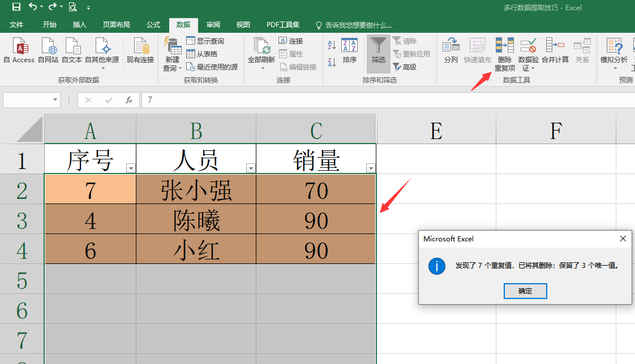Open the 排序 sort dialog icon
Screen dimensions: 635x364
[350, 50]
